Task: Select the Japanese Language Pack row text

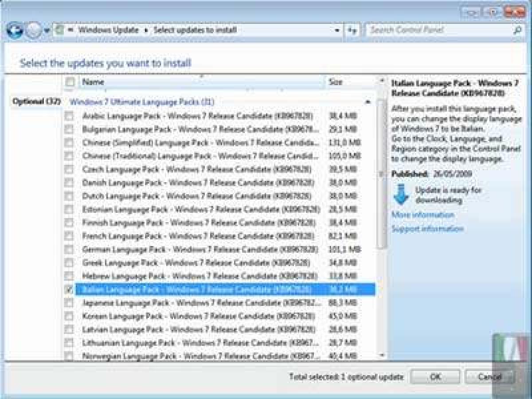Action: tap(202, 303)
